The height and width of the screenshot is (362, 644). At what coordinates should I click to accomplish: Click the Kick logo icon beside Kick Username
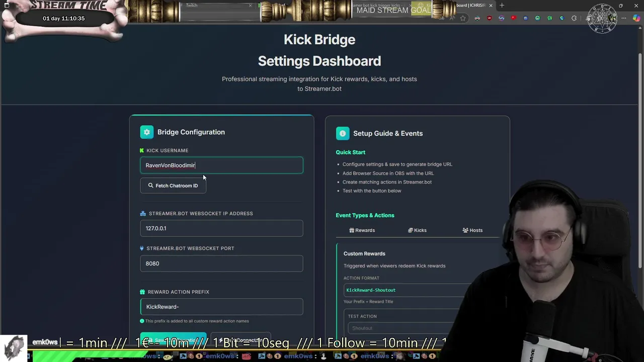pos(142,150)
